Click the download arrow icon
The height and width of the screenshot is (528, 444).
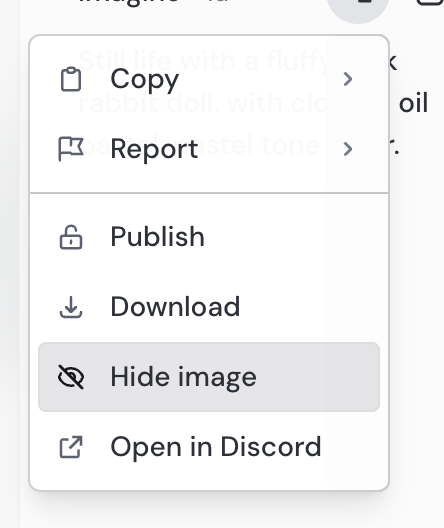tap(71, 307)
